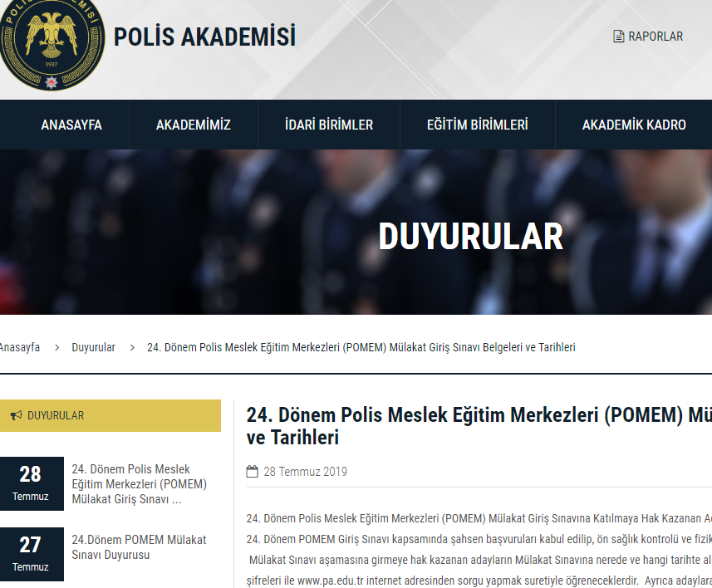Click the Duyurular breadcrumb link
This screenshot has height=588, width=712.
(94, 347)
